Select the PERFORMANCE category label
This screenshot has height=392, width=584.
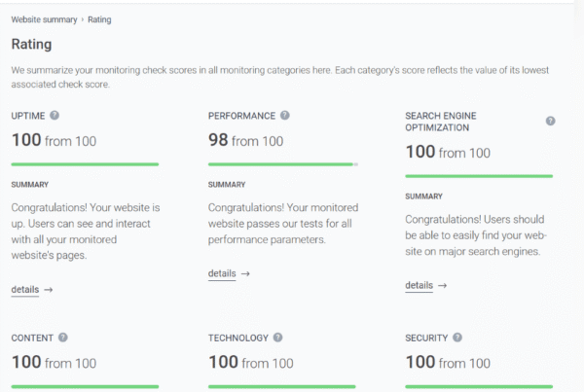click(241, 116)
